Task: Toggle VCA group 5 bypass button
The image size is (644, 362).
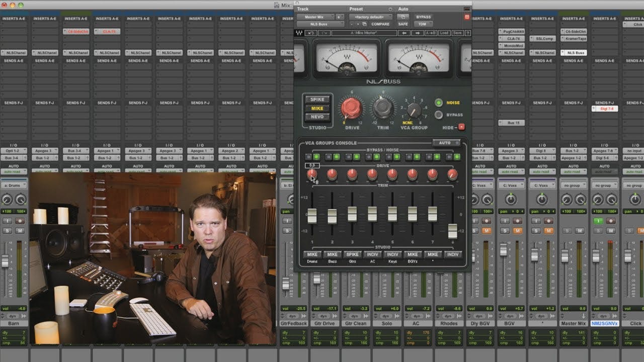Action: pyautogui.click(x=389, y=157)
